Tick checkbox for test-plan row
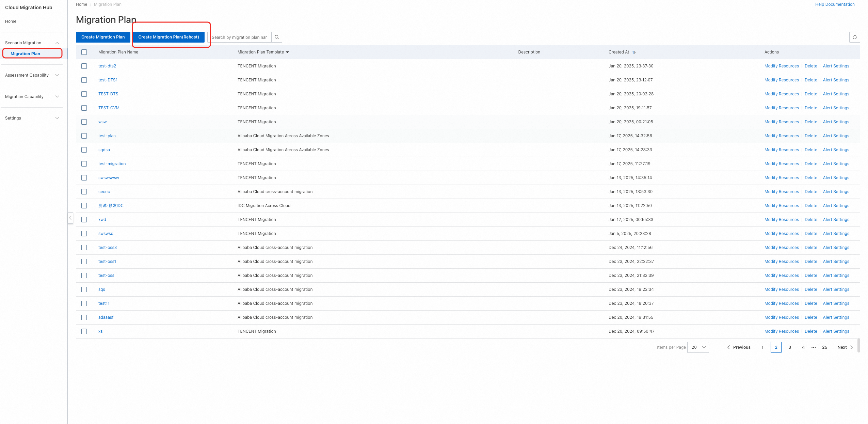 (84, 136)
